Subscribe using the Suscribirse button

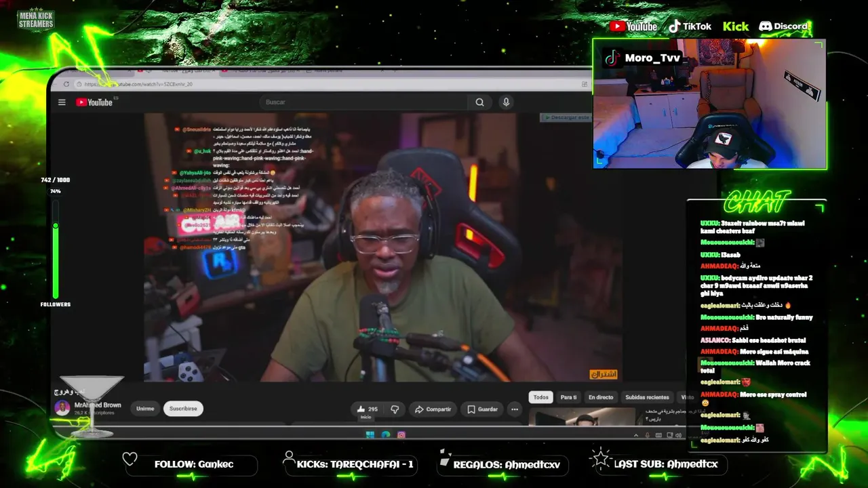[183, 409]
